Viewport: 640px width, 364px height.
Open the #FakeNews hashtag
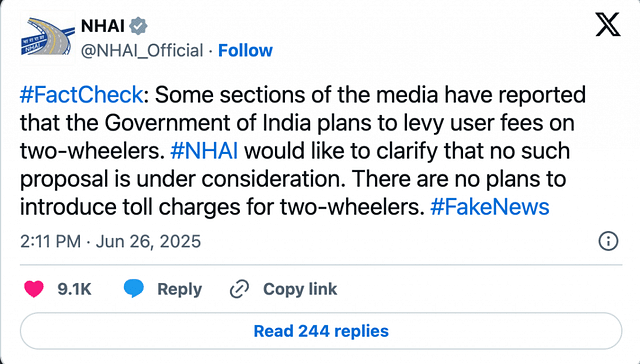coord(490,207)
